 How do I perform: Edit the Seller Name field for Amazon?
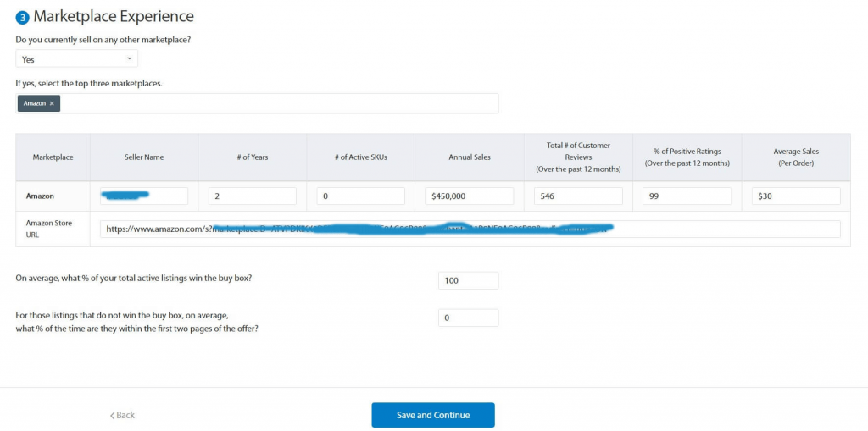[x=144, y=196]
